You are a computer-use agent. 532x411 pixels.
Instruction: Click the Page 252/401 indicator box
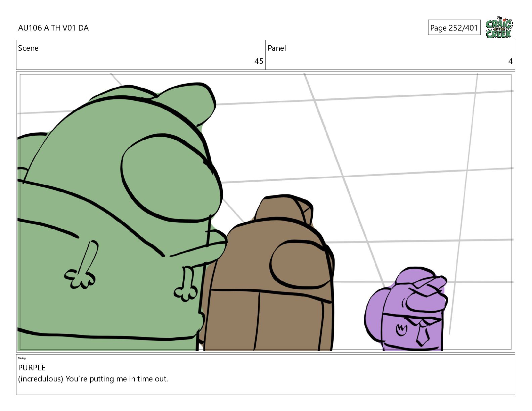(454, 28)
